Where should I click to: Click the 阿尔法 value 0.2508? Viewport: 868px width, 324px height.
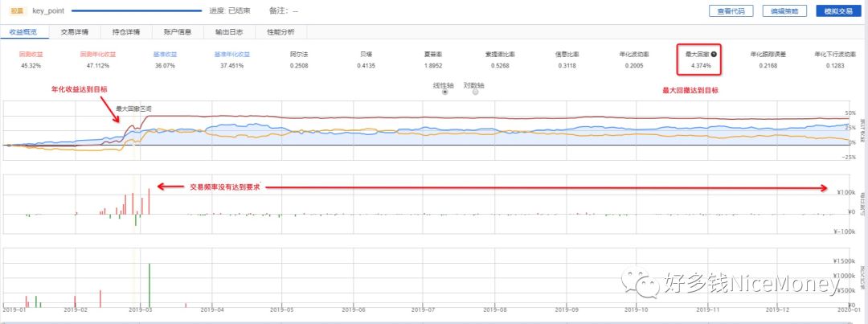click(299, 65)
